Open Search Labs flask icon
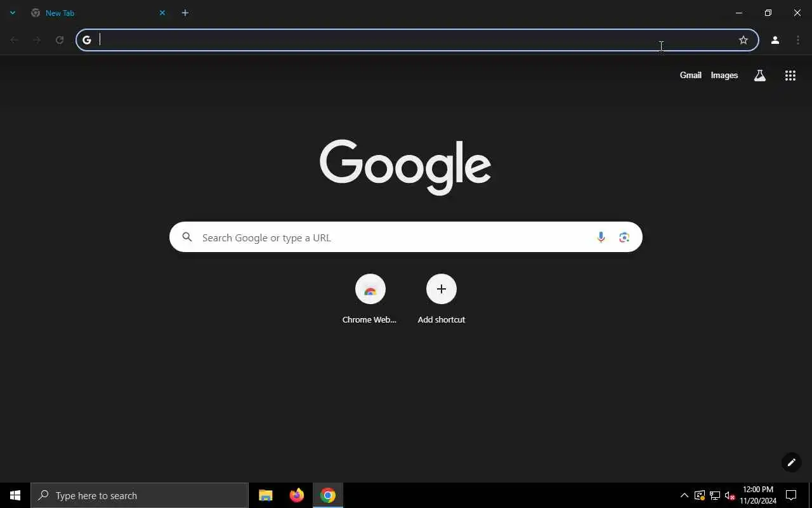The width and height of the screenshot is (812, 508). [760, 76]
